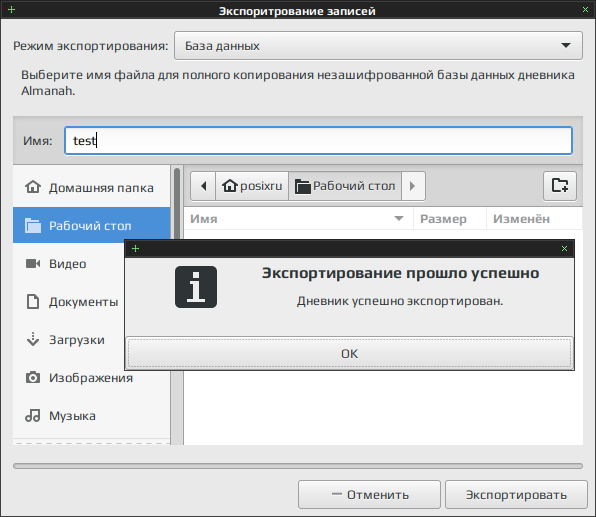Create a new folder with the folder-plus icon
The width and height of the screenshot is (596, 517).
[560, 186]
